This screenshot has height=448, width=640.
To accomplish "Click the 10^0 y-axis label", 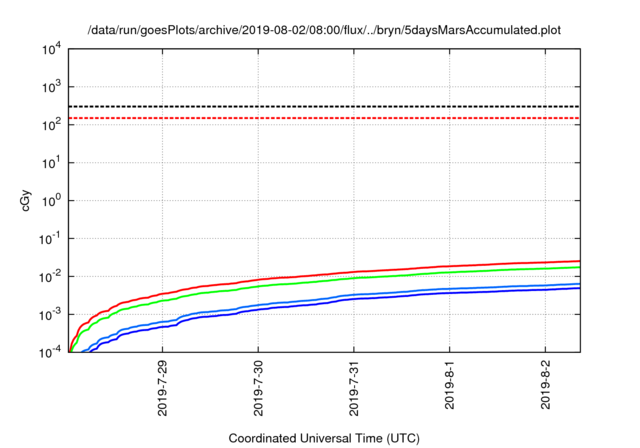I will [x=52, y=201].
